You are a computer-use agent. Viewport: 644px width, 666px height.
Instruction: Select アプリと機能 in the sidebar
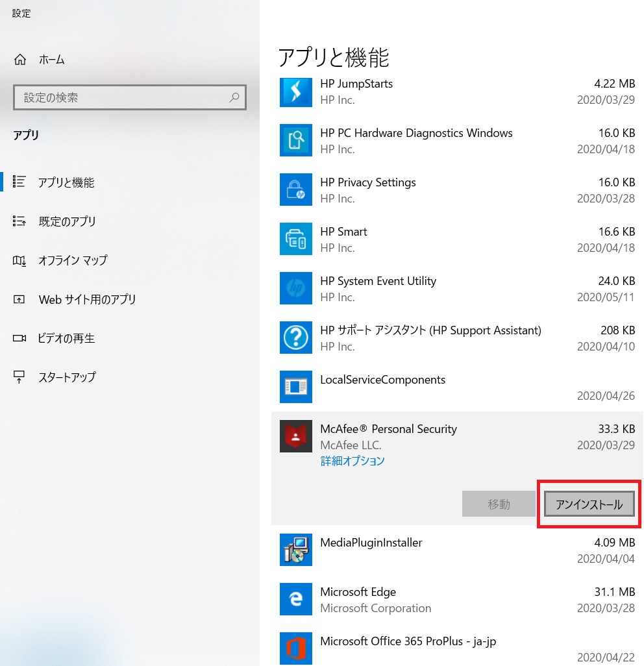[66, 182]
